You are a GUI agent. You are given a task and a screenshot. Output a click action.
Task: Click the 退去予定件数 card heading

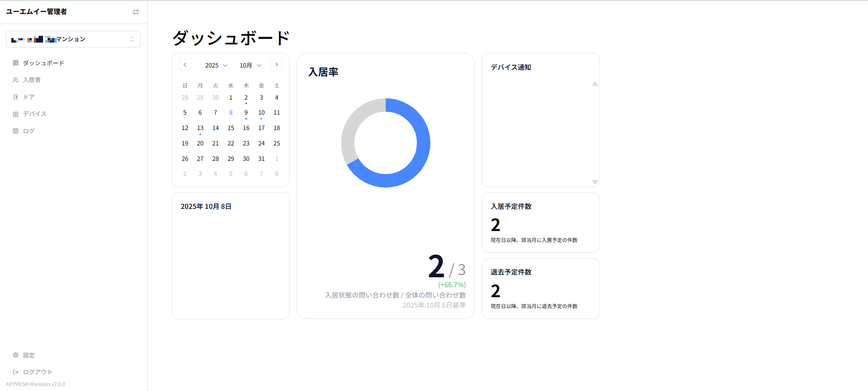pos(511,272)
